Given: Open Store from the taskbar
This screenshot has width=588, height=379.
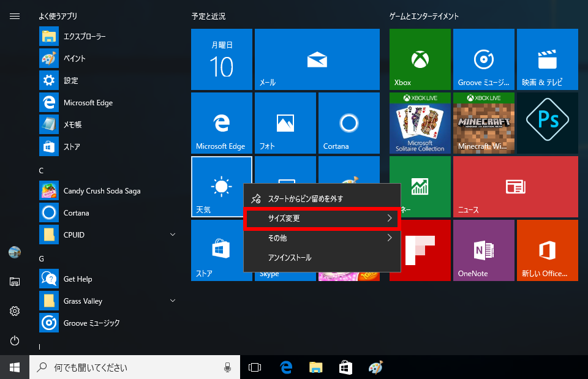Looking at the screenshot, I should 345,367.
